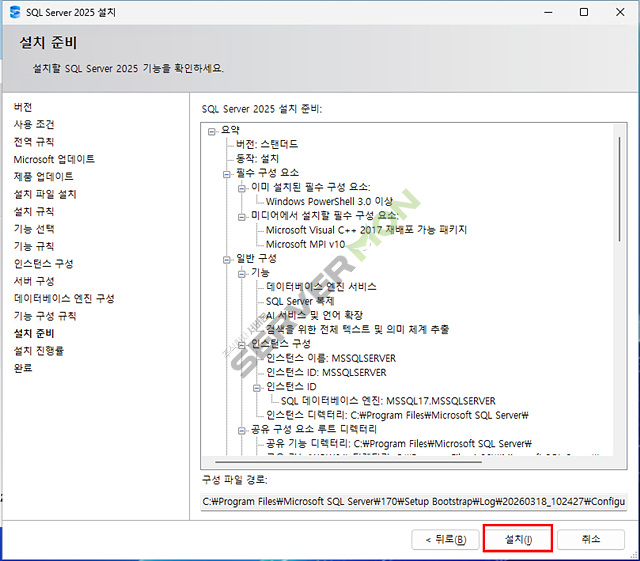Click the 뒤로(B) back button
Viewport: 640px width, 561px height.
[x=445, y=539]
